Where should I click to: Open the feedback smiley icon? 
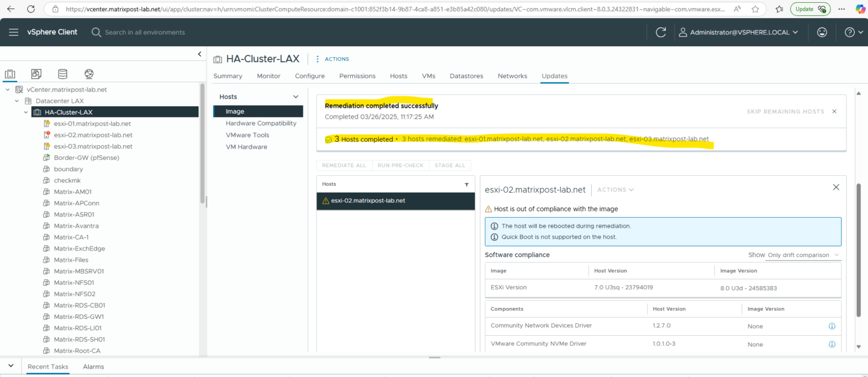[x=822, y=32]
